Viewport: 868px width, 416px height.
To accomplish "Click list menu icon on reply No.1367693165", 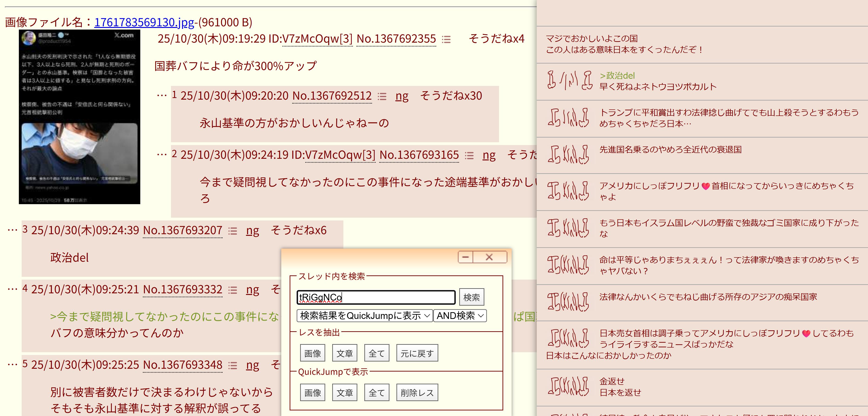I will point(469,156).
